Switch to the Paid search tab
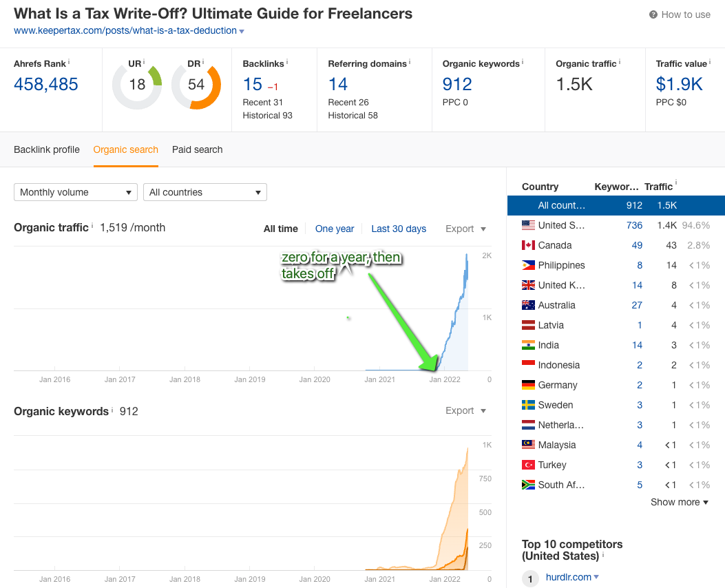Viewport: 725px width, 588px height. 198,150
